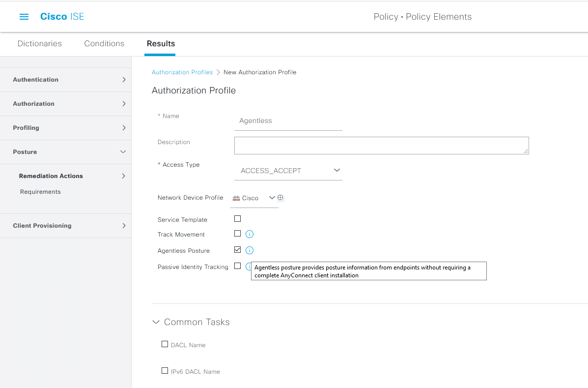The width and height of the screenshot is (588, 388).
Task: Click the Policy · Policy Elements page title
Action: pos(422,17)
